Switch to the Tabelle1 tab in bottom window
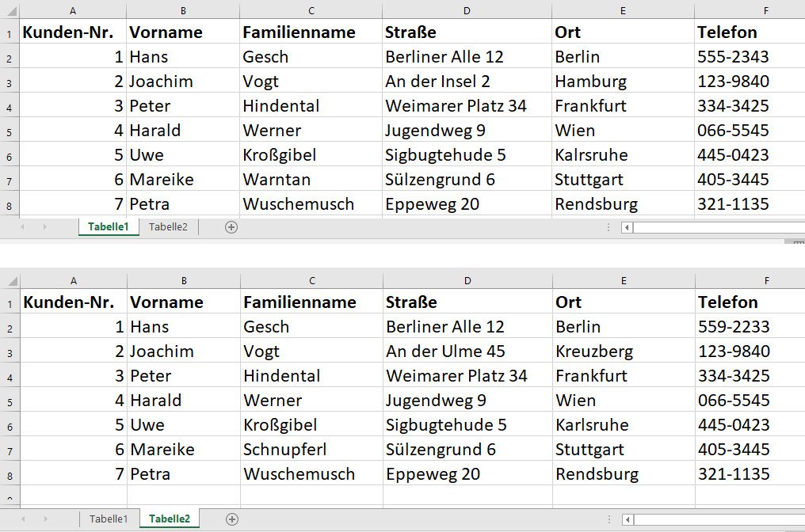805x532 pixels. (x=108, y=519)
